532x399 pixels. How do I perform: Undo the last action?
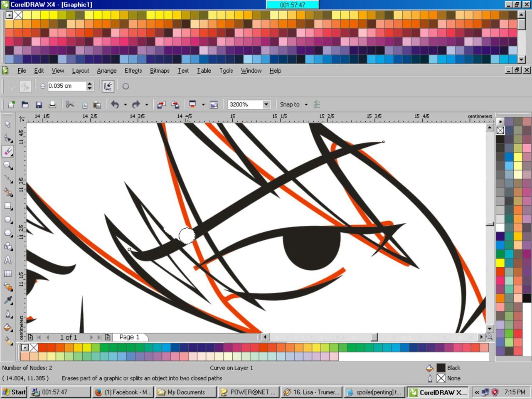tap(115, 105)
